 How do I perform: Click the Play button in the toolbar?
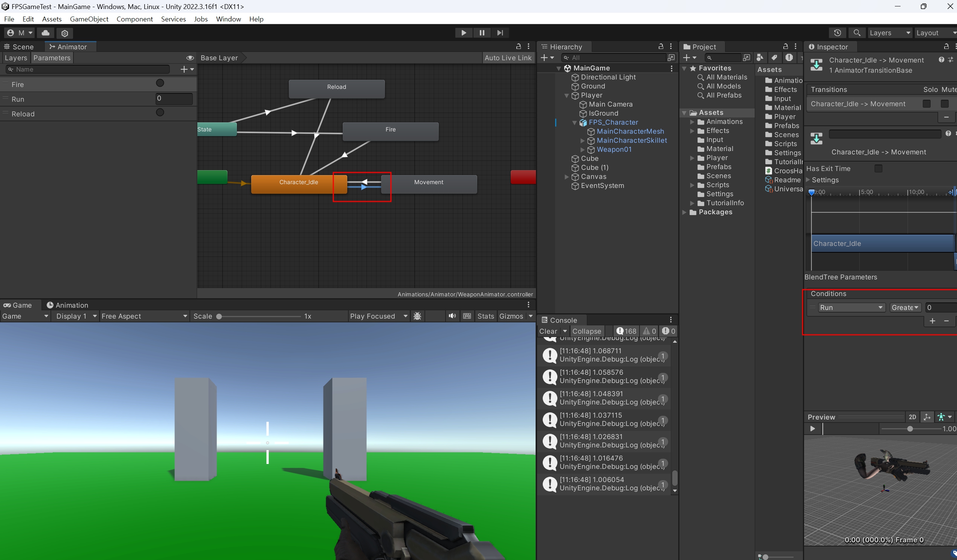(x=464, y=33)
